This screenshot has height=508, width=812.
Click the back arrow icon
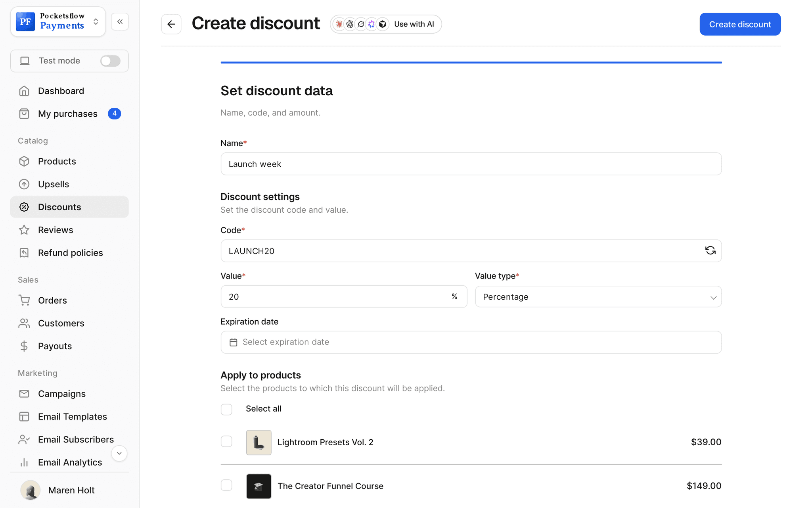171,24
